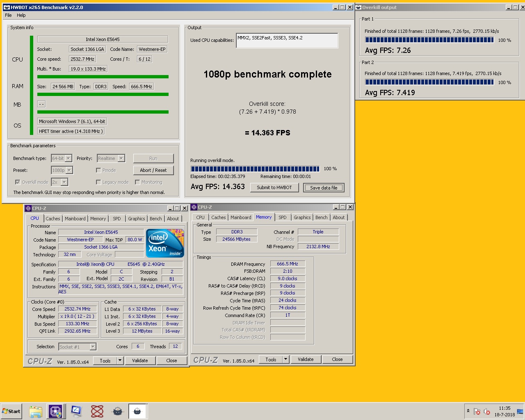Click Validate in left CPU-Z window

140,361
